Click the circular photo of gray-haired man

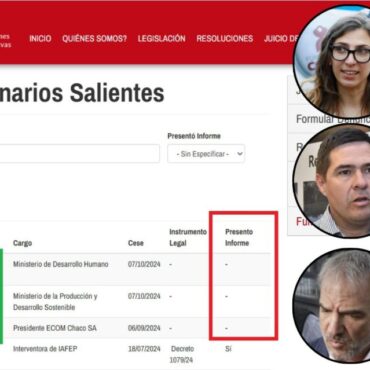coord(333,305)
